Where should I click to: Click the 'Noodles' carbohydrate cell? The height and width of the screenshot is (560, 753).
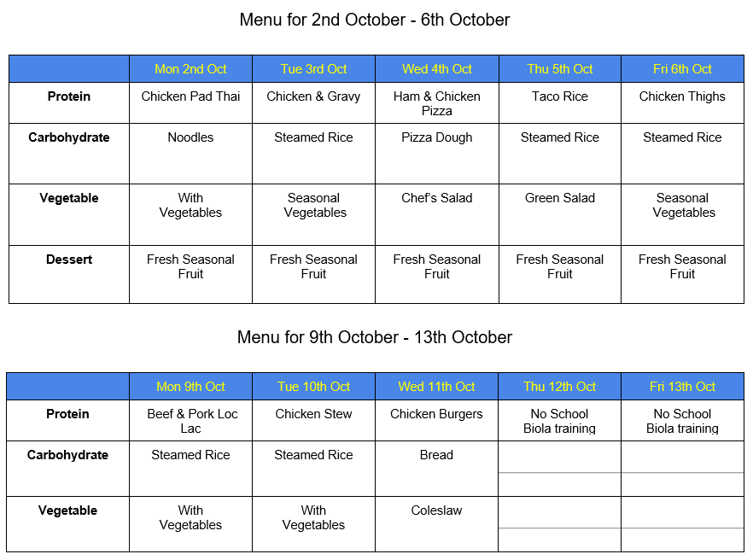(x=190, y=137)
